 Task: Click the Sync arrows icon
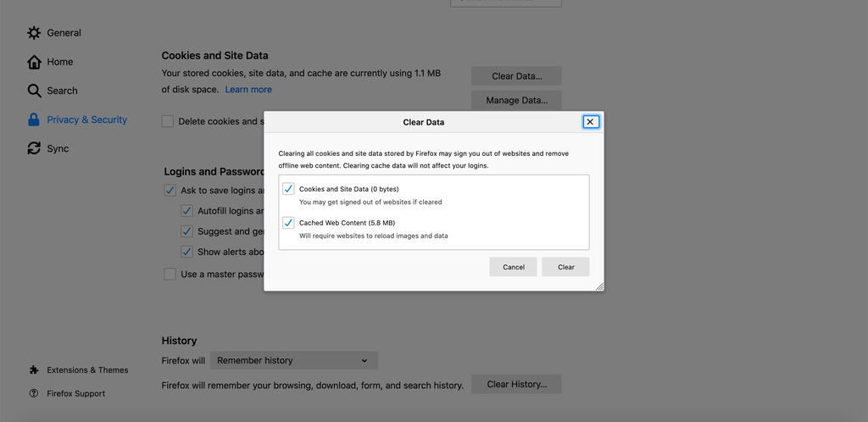point(34,148)
